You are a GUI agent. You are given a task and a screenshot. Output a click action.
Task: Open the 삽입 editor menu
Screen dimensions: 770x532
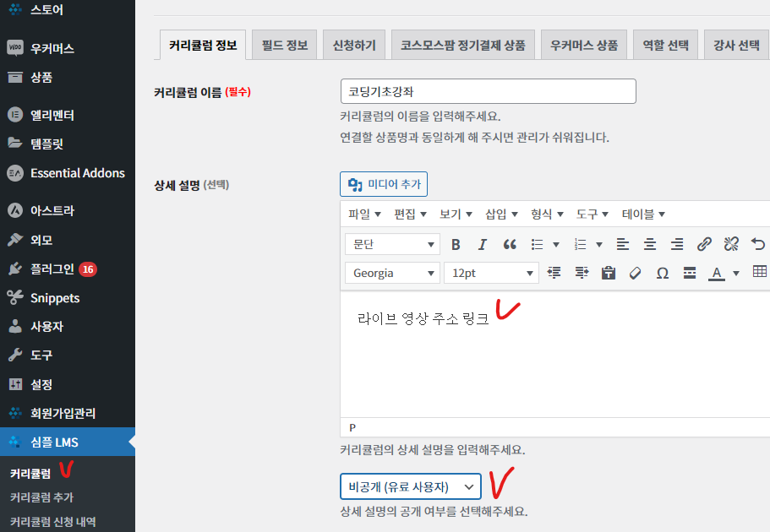click(501, 214)
